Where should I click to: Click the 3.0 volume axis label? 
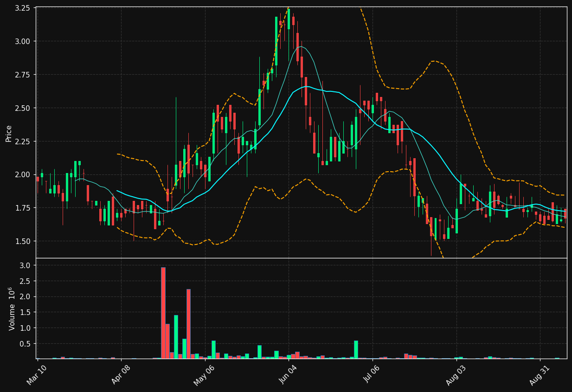25,265
